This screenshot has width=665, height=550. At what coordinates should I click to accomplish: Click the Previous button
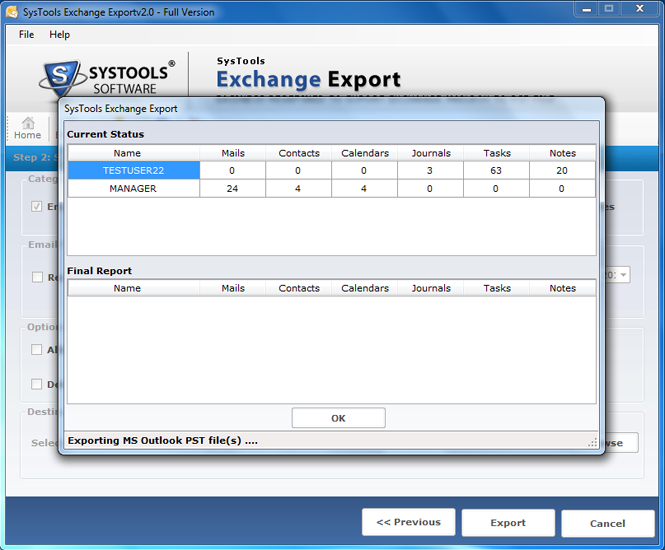pyautogui.click(x=408, y=522)
